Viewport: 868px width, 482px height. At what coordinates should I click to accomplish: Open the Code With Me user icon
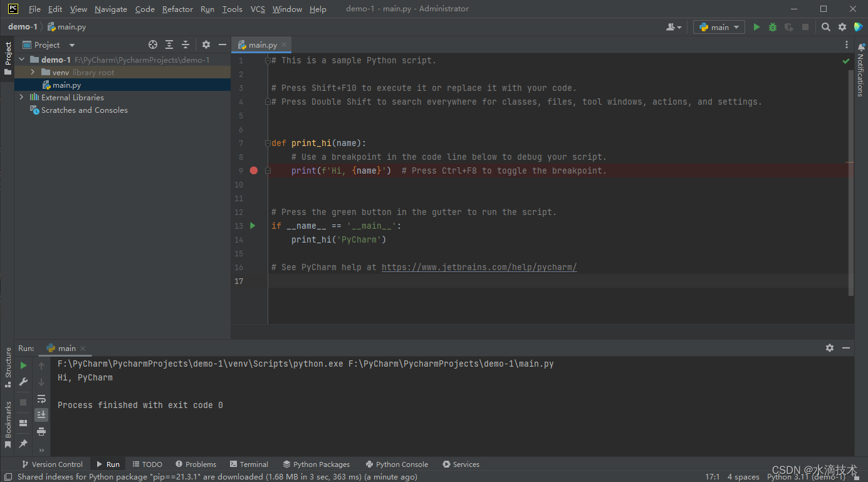674,27
